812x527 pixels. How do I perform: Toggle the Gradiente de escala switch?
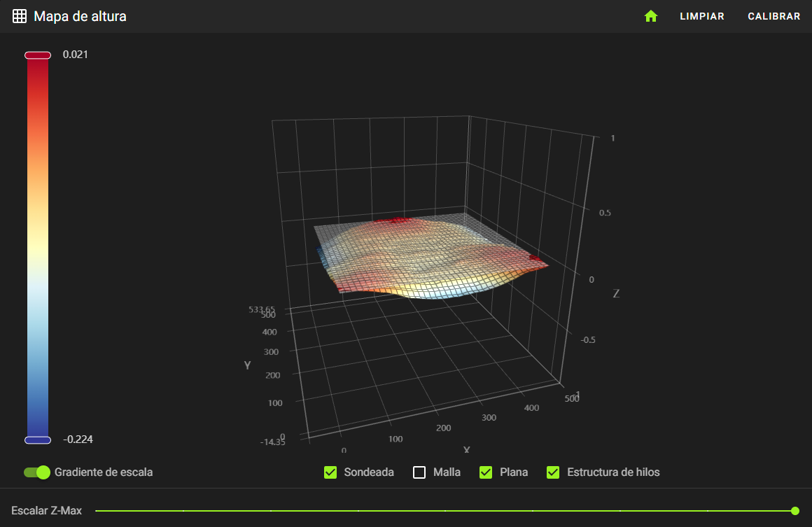(x=37, y=472)
